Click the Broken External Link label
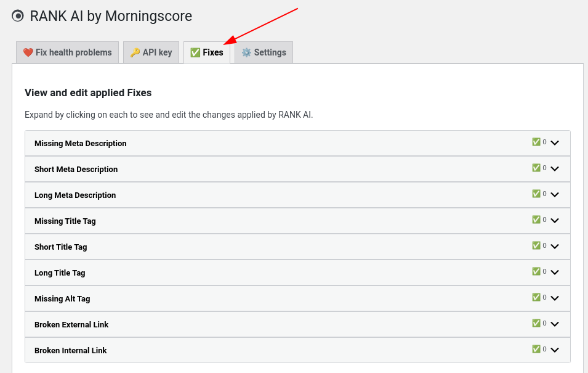 [71, 325]
